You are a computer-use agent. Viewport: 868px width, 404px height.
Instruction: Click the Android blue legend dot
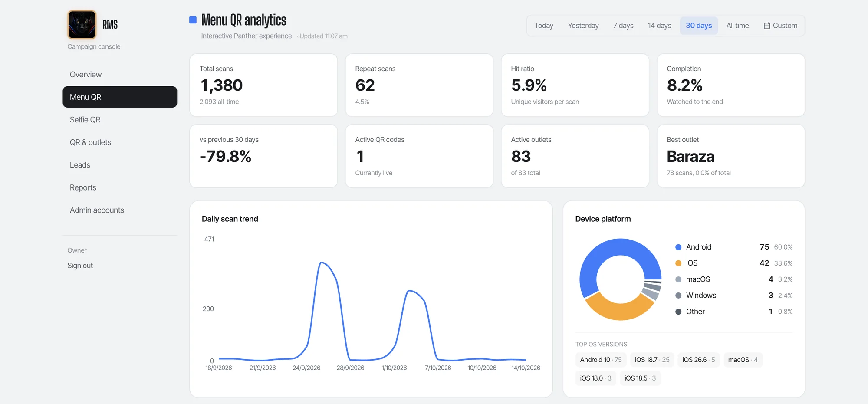(678, 247)
